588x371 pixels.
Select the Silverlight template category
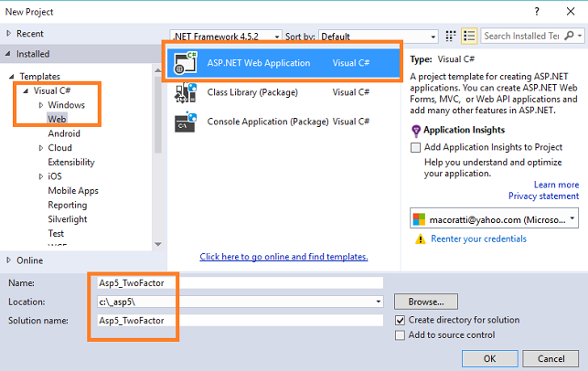click(x=68, y=219)
